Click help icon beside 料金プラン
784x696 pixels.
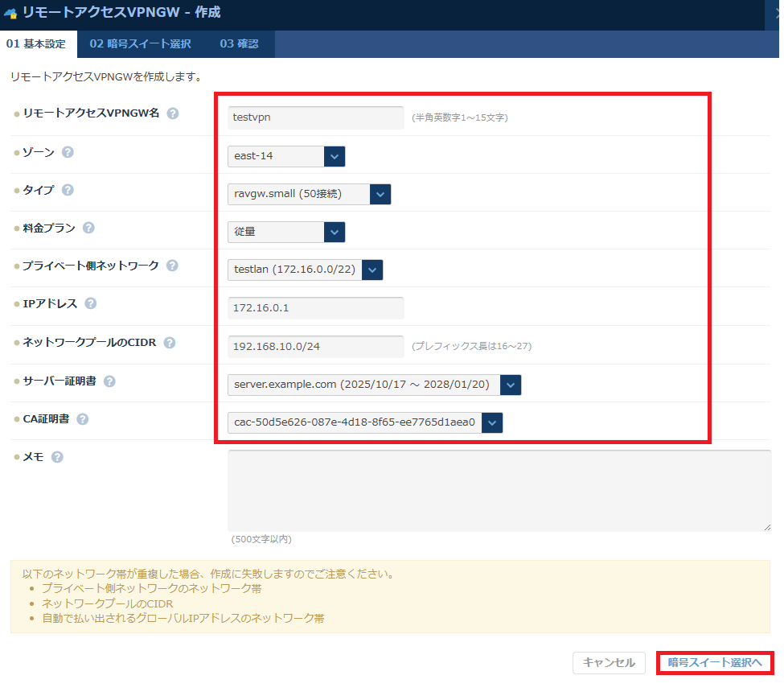tap(88, 228)
